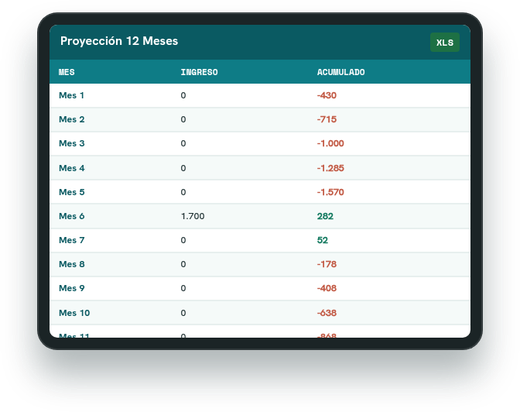The width and height of the screenshot is (520, 412).
Task: Click the Mes 5 row label
Action: 72,192
